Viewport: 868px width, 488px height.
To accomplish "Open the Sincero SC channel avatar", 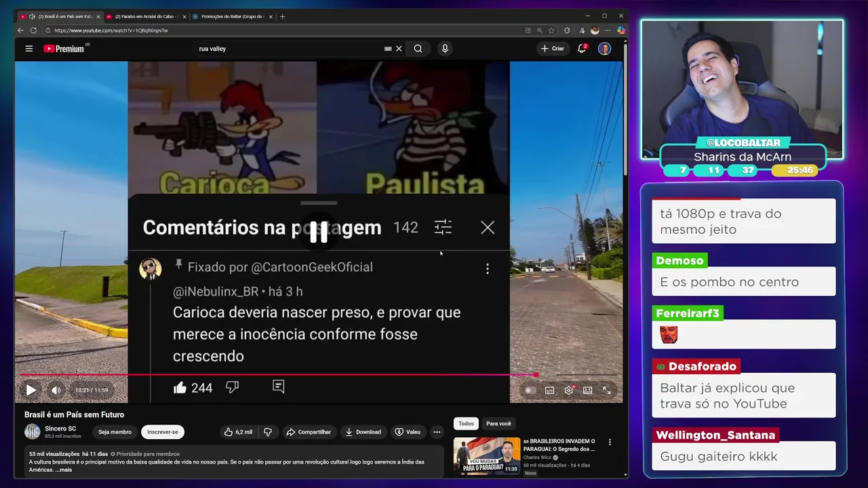I will coord(33,432).
